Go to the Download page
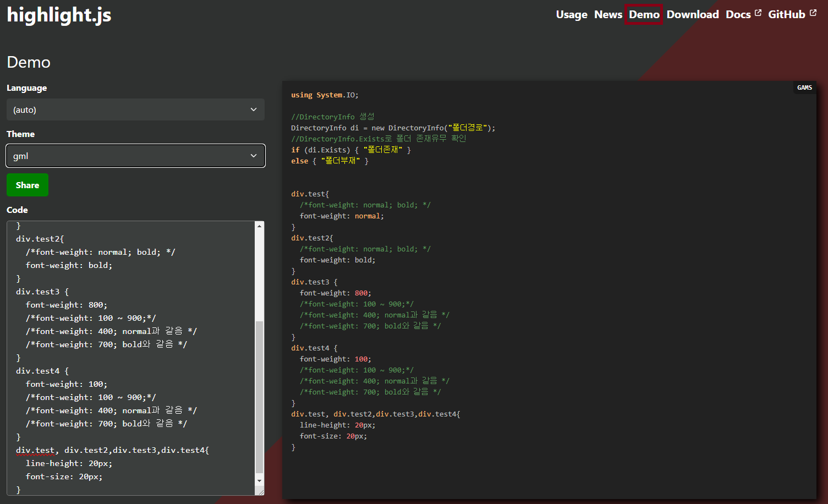Screen dimensions: 828x504 click(693, 14)
